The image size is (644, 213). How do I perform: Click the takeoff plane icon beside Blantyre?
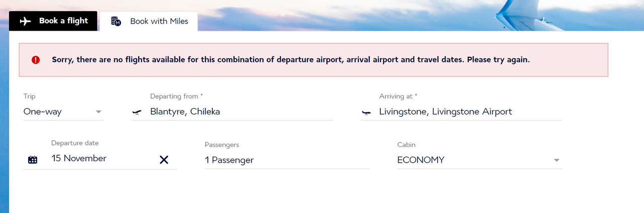tap(137, 112)
